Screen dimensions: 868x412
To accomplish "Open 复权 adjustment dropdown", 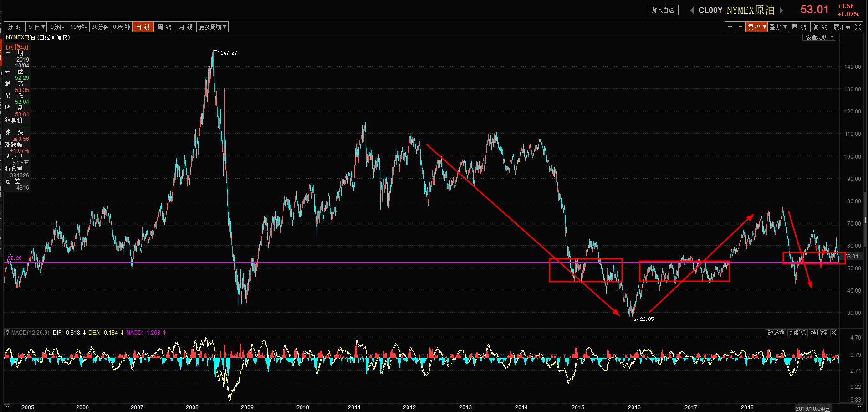I will (757, 27).
